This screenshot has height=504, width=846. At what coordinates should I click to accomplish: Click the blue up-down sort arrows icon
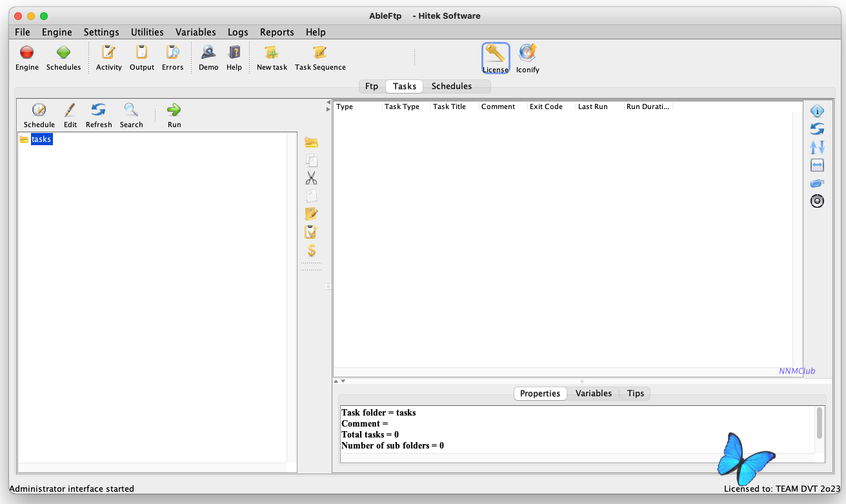pos(817,147)
